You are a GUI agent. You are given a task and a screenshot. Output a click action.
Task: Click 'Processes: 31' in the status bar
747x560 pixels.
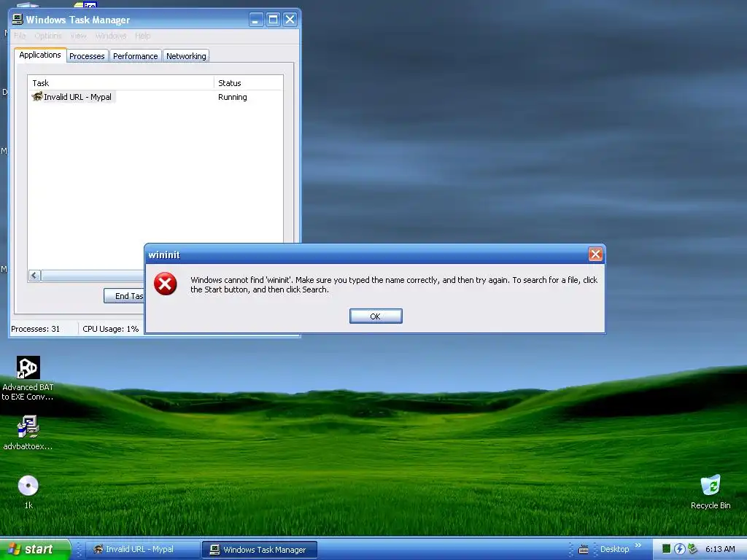[x=35, y=329]
